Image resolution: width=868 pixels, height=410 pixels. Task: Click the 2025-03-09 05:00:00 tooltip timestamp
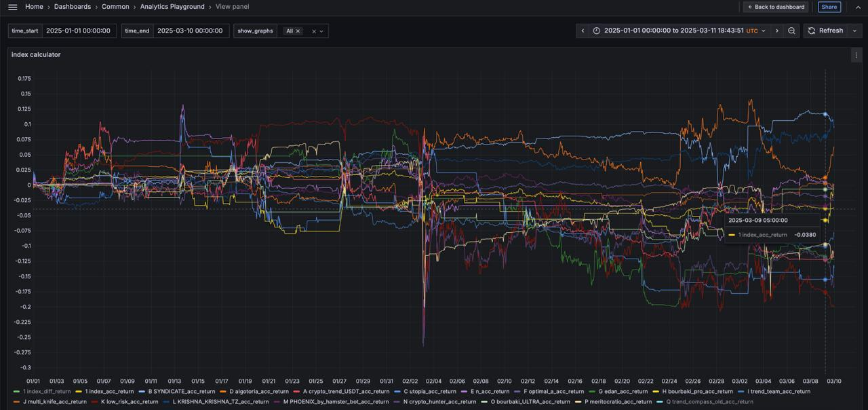tap(757, 221)
